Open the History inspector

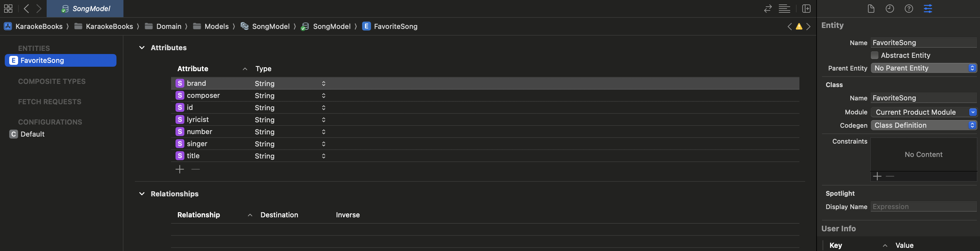point(890,8)
